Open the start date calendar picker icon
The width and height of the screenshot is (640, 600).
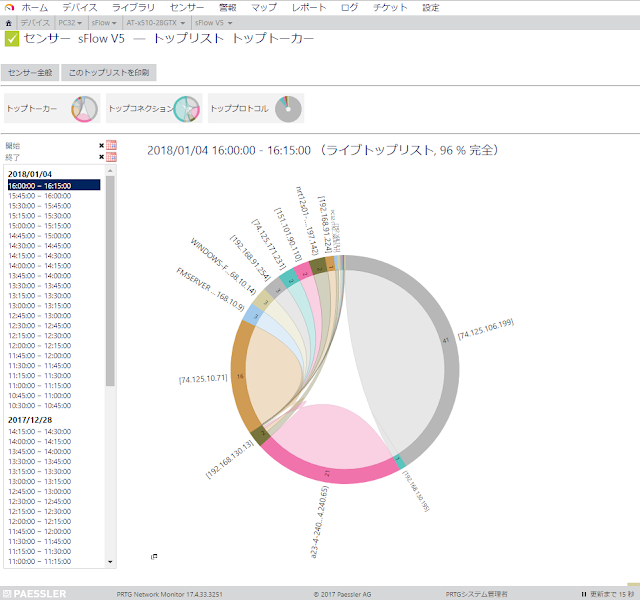click(x=111, y=145)
